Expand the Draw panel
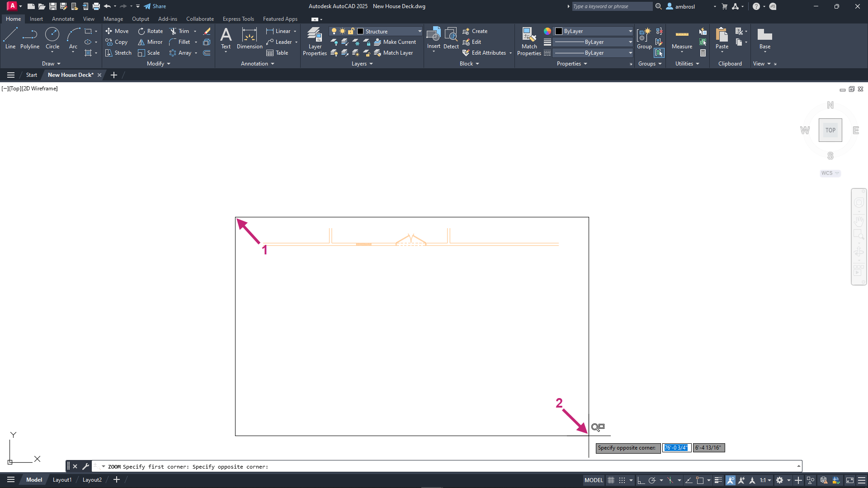This screenshot has height=488, width=868. (51, 64)
